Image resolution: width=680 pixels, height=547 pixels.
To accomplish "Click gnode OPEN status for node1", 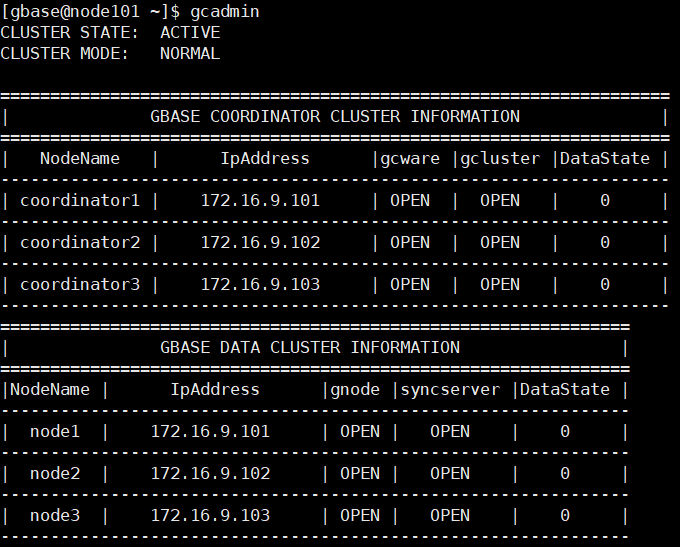I will point(360,432).
